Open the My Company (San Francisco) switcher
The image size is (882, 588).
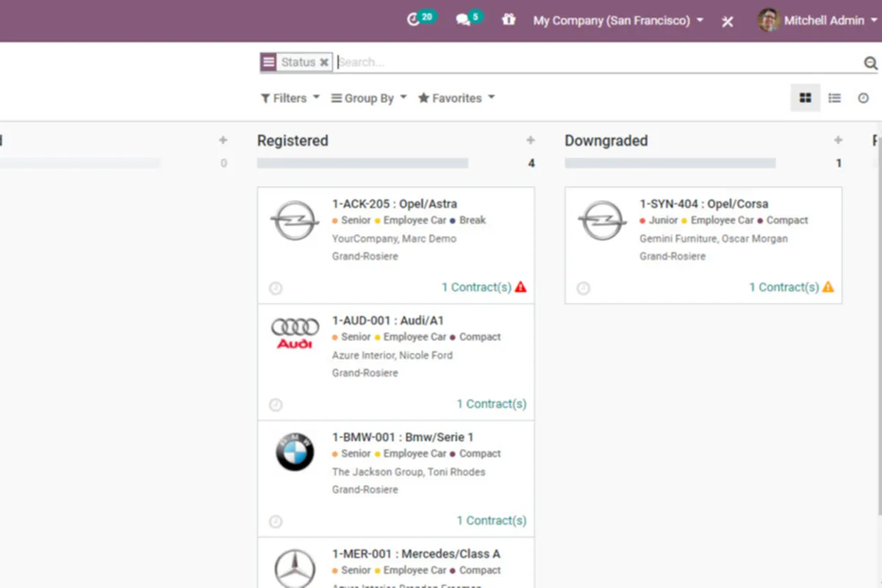click(x=618, y=21)
